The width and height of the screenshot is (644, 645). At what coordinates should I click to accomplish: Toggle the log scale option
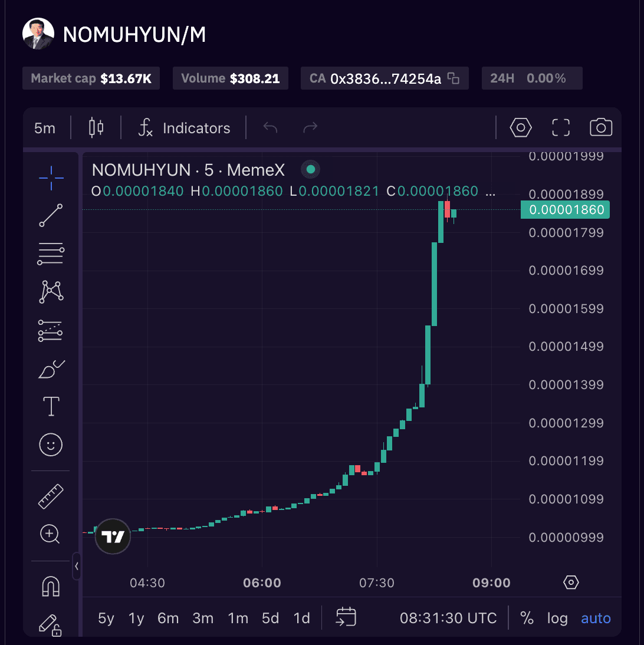(x=557, y=618)
